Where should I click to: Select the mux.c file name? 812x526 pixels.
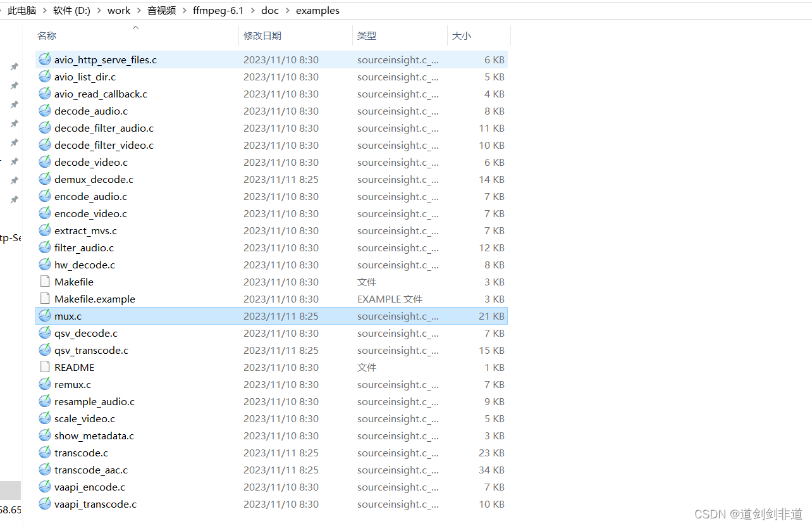[68, 316]
